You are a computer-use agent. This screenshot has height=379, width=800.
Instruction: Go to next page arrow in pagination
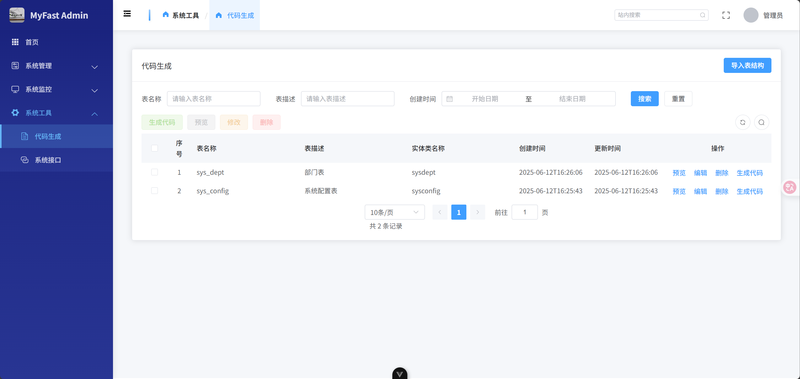[478, 212]
